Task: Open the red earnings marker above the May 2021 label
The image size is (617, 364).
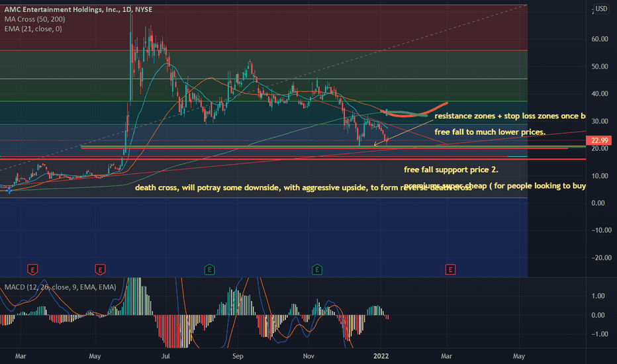Action: click(x=100, y=269)
